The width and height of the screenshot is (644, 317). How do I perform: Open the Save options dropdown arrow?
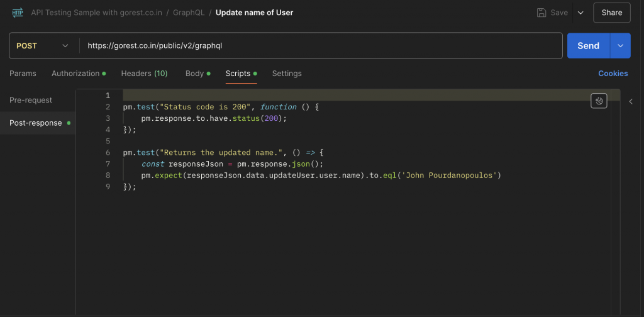pyautogui.click(x=580, y=13)
